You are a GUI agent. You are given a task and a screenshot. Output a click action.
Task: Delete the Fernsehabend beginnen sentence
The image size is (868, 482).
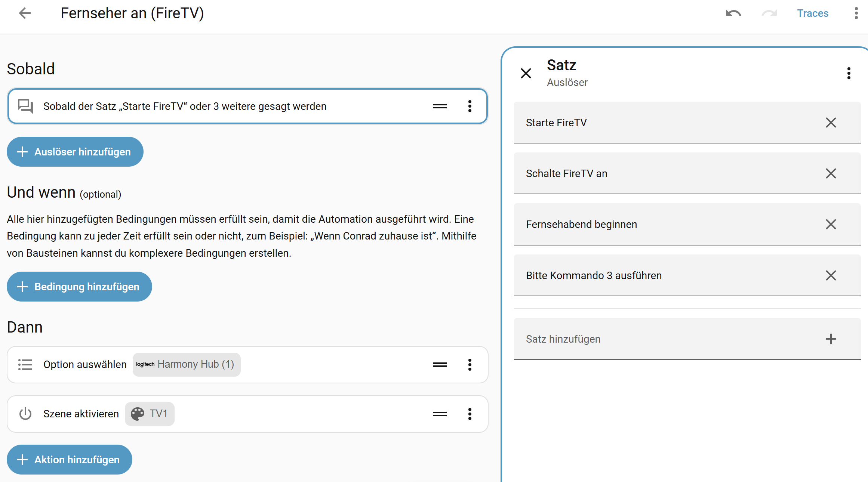[831, 224]
